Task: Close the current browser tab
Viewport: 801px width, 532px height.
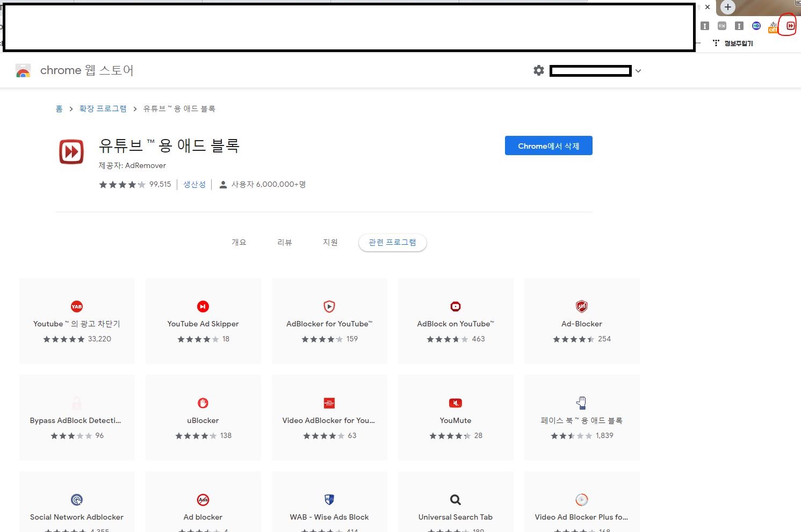Action: [708, 8]
